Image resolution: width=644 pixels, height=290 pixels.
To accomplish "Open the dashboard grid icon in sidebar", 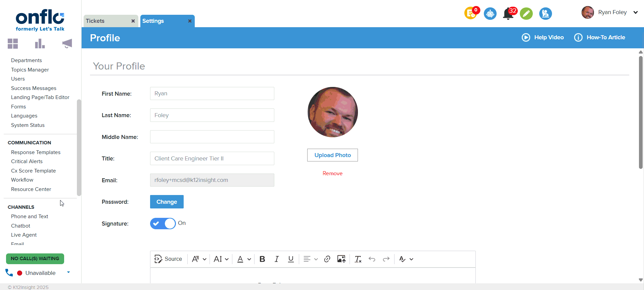I will (13, 44).
